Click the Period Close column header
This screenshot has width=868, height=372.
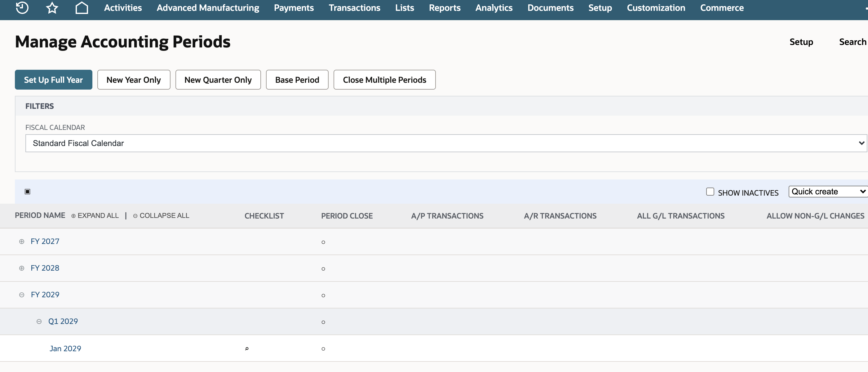(347, 216)
